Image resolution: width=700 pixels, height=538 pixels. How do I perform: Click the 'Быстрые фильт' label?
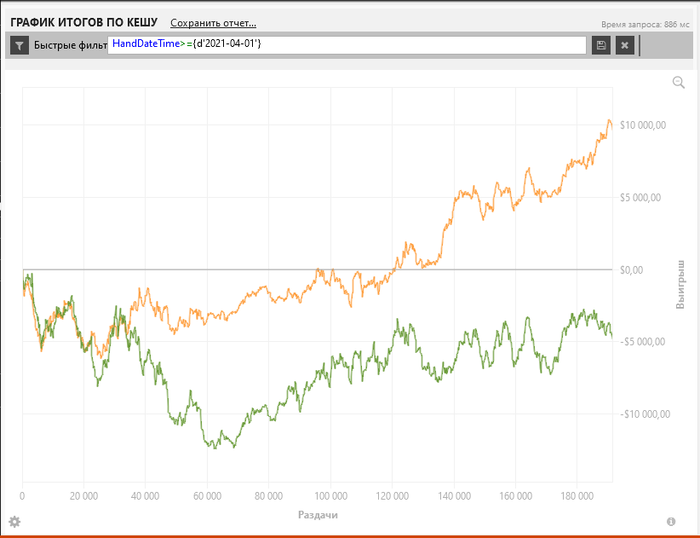71,45
